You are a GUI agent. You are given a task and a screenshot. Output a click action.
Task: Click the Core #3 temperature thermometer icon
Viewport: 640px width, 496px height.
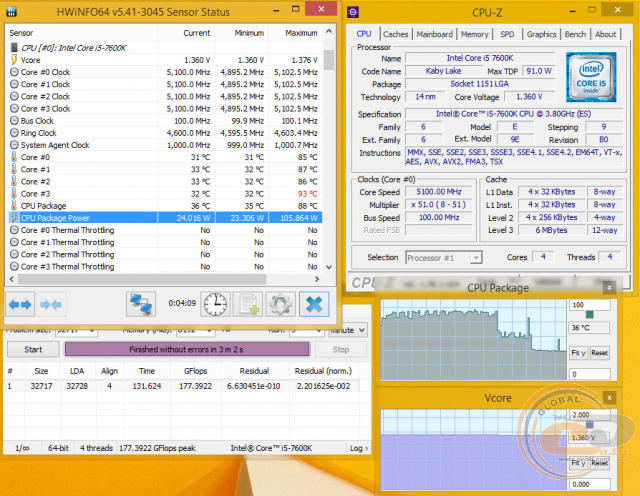click(x=14, y=194)
